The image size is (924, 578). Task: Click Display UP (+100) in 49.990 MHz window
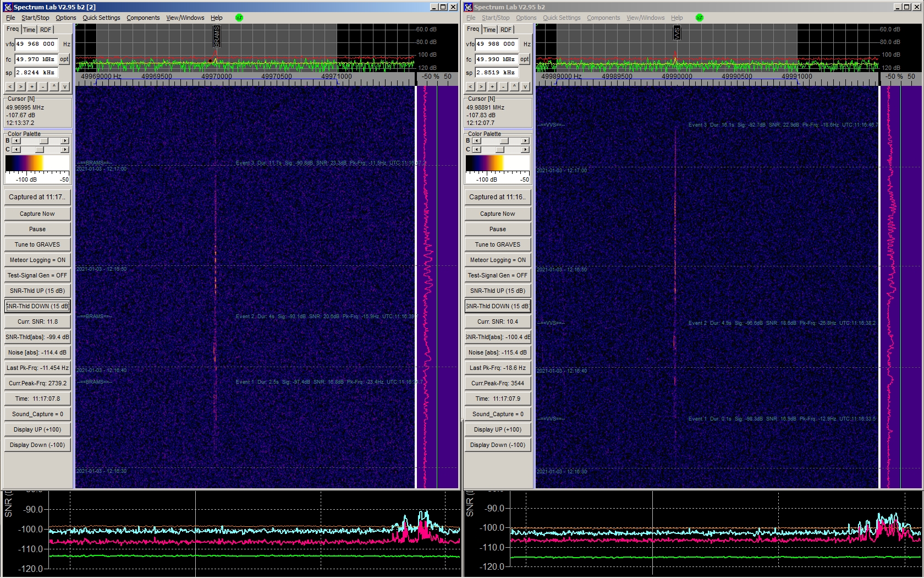[x=498, y=429]
